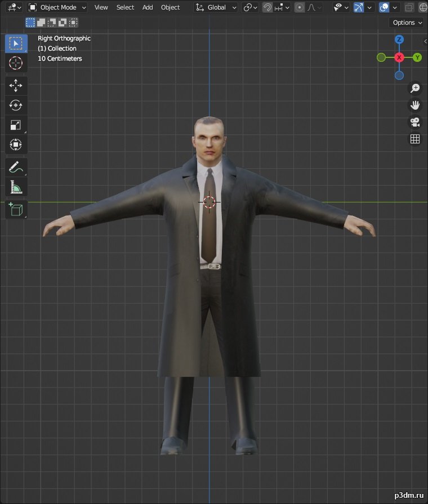Choose the Scale tool
Viewport: 428px width, 504px height.
pyautogui.click(x=16, y=125)
